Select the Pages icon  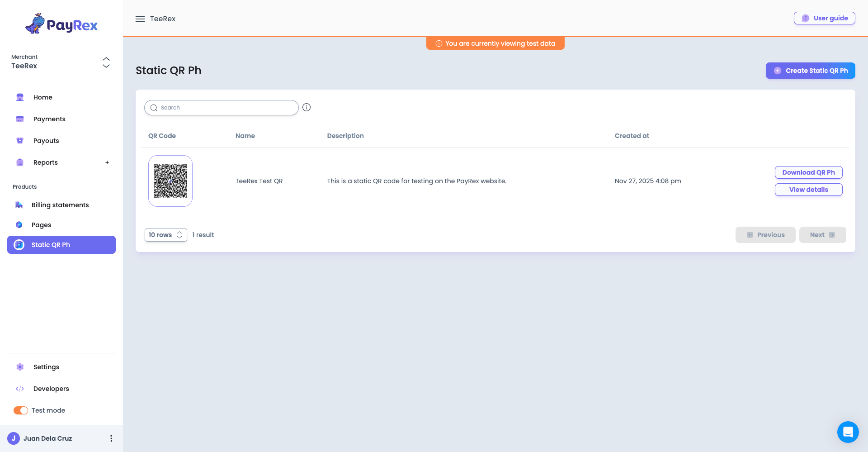coord(19,224)
